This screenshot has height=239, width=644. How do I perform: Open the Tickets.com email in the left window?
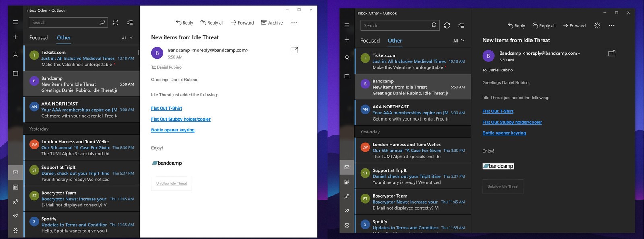[82, 58]
